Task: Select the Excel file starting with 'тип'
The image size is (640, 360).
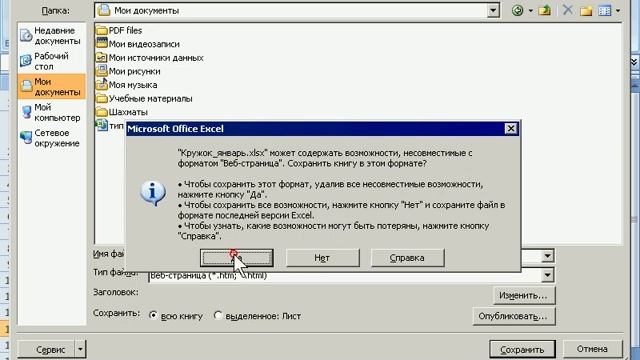Action: [x=109, y=125]
